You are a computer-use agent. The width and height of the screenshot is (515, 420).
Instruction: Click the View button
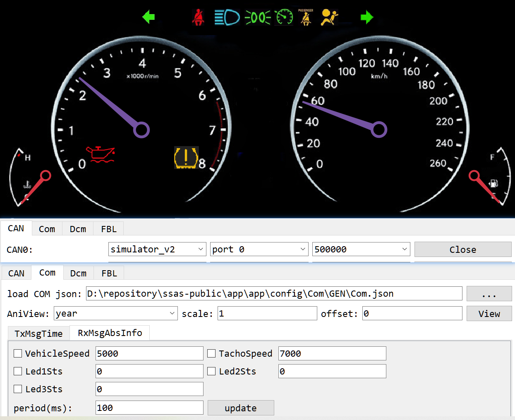point(489,314)
